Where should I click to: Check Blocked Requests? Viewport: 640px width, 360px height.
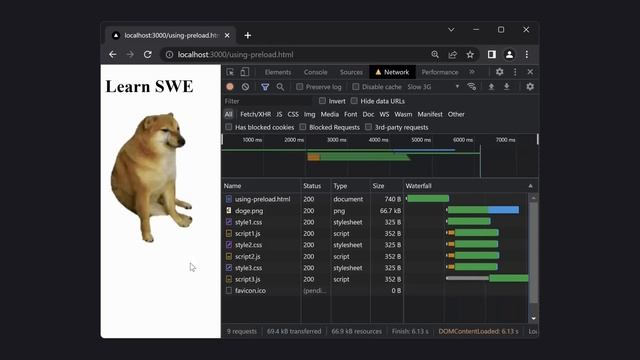[x=303, y=127]
